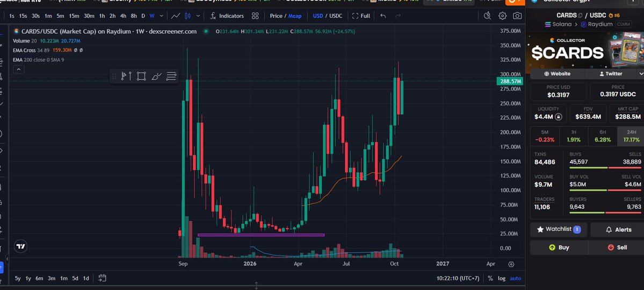Collapse the indicator legend chevron
Image resolution: width=644 pixels, height=290 pixels.
click(x=18, y=69)
